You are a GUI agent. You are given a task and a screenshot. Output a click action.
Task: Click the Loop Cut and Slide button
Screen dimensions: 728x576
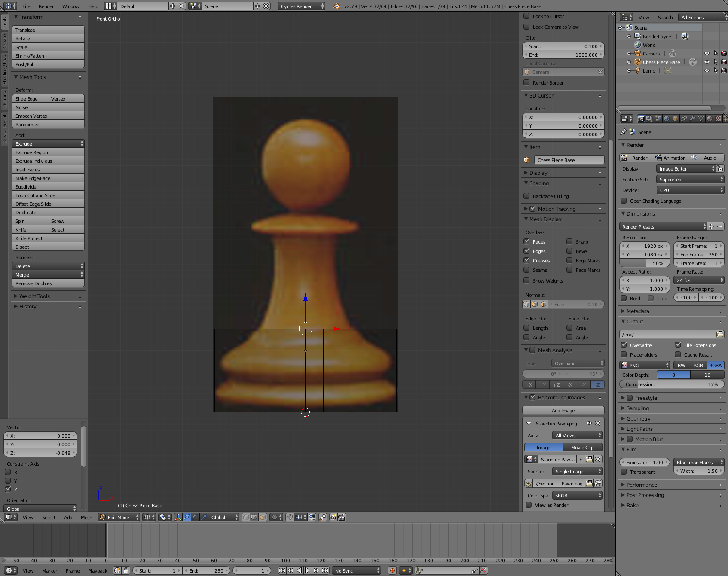coord(48,195)
